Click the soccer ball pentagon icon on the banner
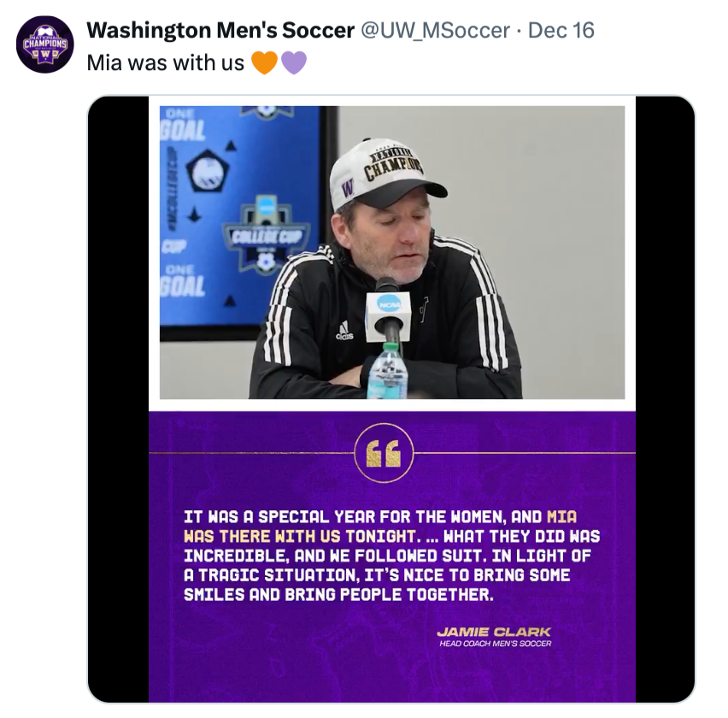This screenshot has height=718, width=728. pos(205,171)
